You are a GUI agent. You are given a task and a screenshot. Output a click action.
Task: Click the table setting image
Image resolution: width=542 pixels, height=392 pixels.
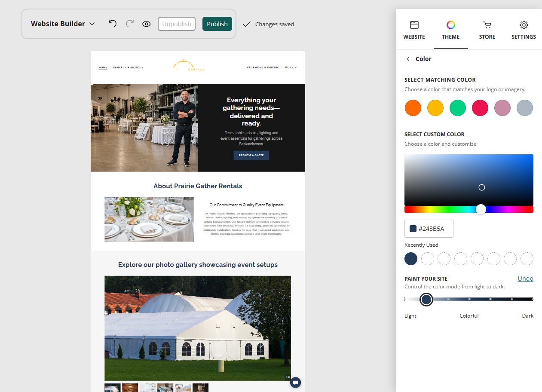[149, 219]
